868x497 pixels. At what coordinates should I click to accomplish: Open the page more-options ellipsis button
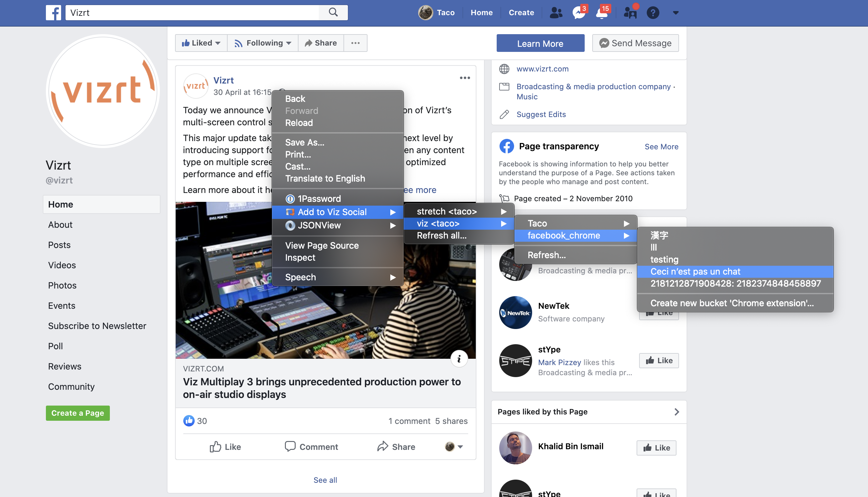tap(355, 43)
